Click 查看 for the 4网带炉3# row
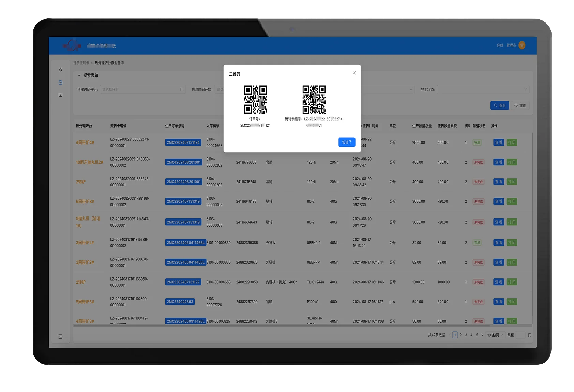 [498, 321]
